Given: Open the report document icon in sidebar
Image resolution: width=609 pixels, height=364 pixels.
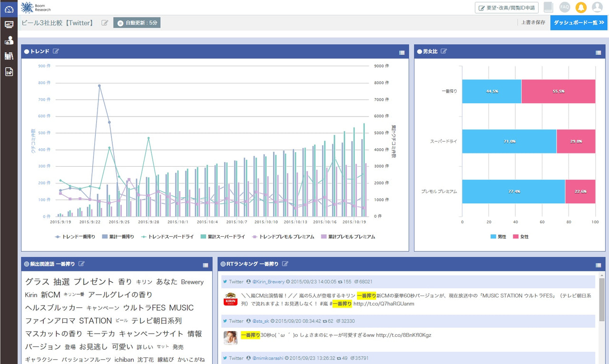Looking at the screenshot, I should (x=9, y=72).
